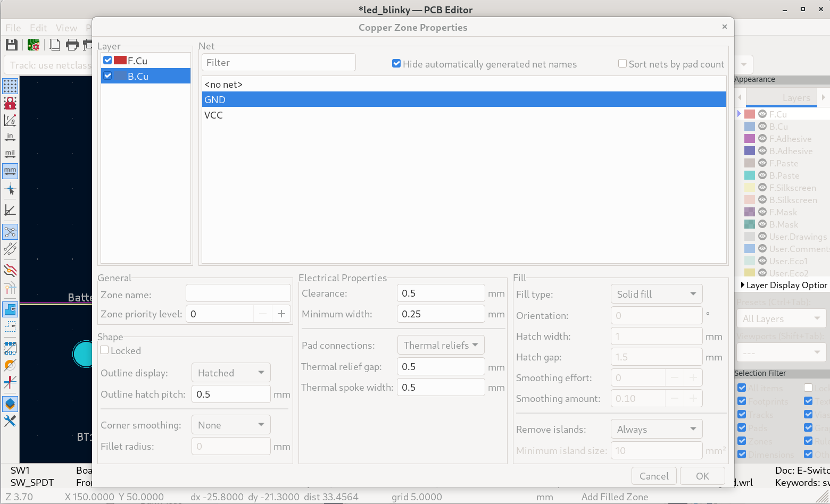Click the red F.Cu color swatch

pos(120,61)
